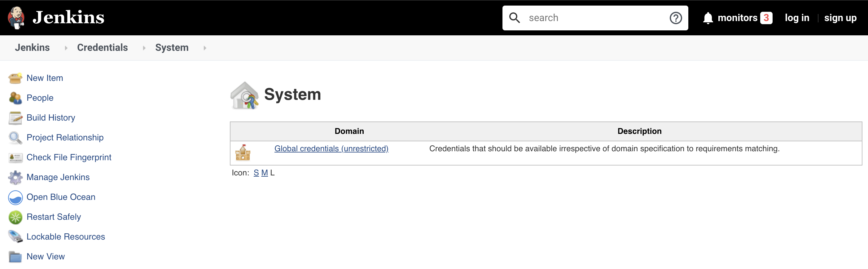Click the Restart Safely green icon
The image size is (868, 269).
(15, 217)
